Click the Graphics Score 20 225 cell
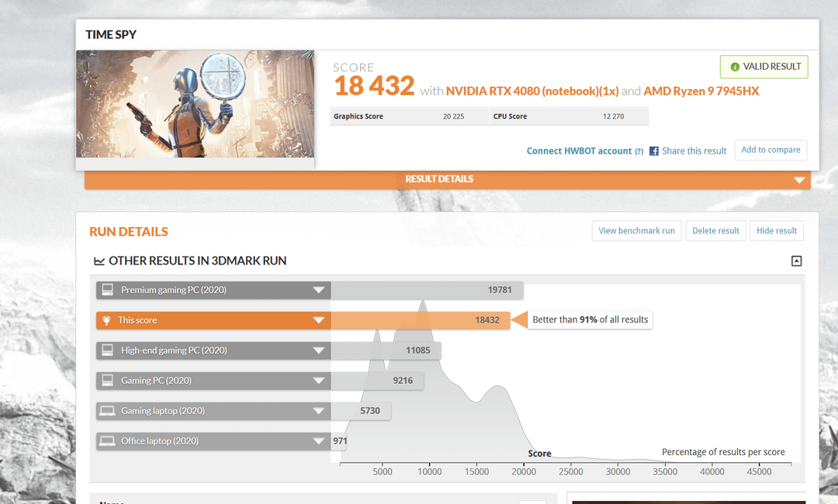The height and width of the screenshot is (504, 838). click(410, 116)
